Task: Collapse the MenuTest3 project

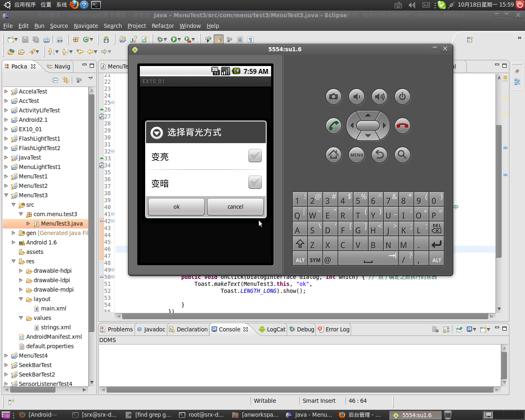Action: [x=6, y=195]
